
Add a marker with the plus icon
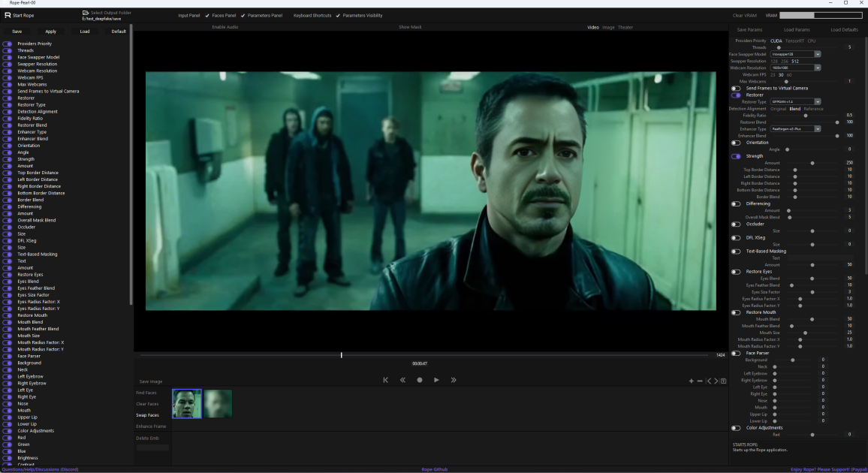[691, 381]
